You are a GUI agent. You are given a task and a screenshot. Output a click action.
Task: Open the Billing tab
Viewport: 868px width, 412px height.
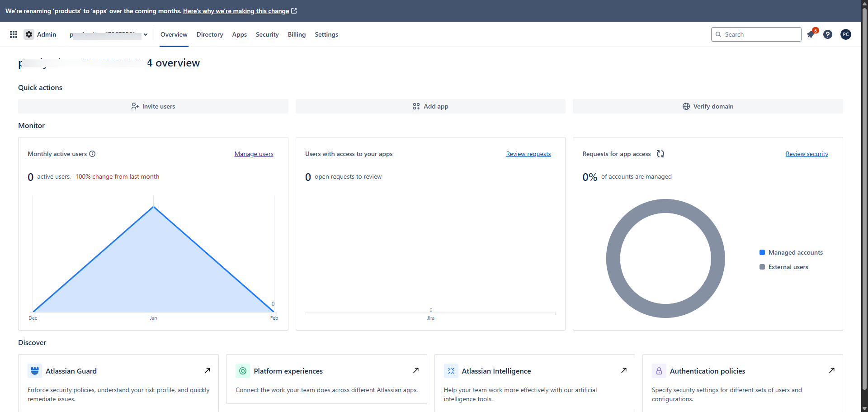coord(297,34)
